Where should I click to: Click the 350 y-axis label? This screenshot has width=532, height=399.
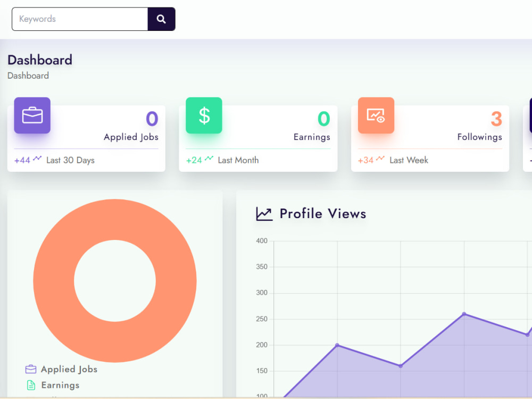point(262,267)
